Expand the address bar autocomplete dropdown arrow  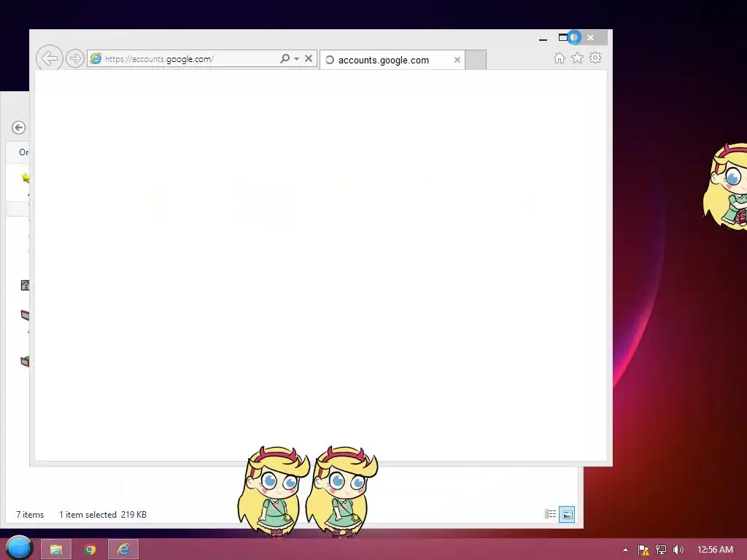tap(296, 59)
